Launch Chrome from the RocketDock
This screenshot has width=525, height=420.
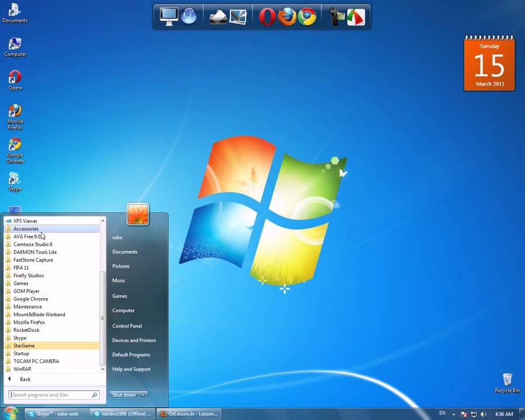[x=307, y=17]
